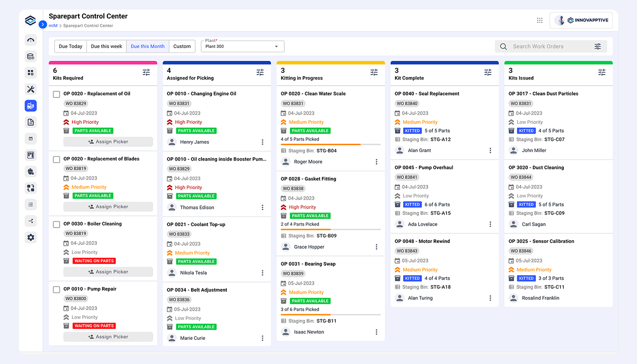Click the WO 83841 work order chip

(x=407, y=177)
